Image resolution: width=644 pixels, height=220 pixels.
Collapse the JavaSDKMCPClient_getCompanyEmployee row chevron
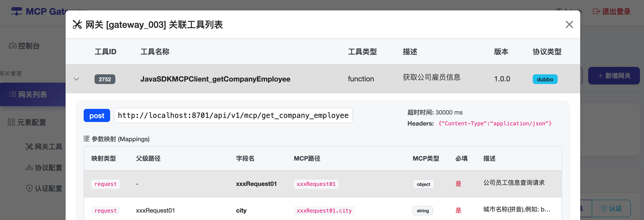pyautogui.click(x=76, y=79)
